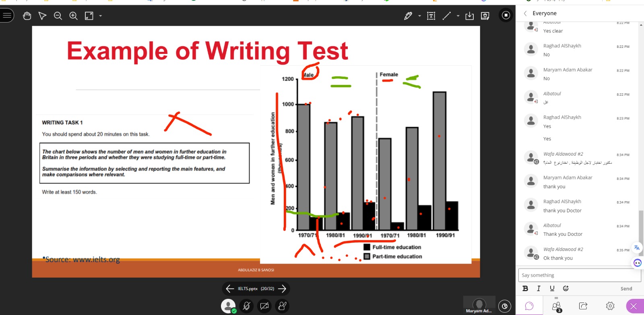Click the stop sharing button

pyautogui.click(x=506, y=15)
